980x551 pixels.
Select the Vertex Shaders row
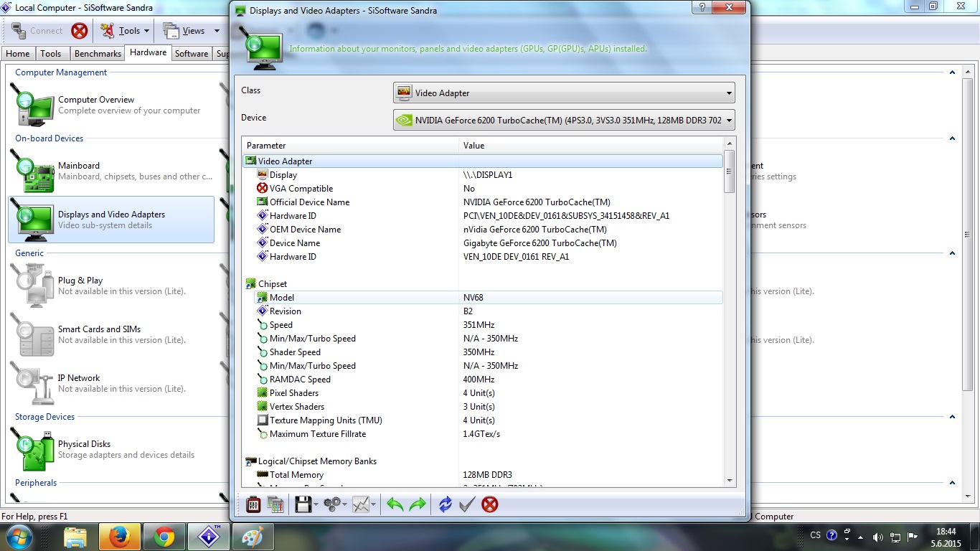click(x=483, y=407)
